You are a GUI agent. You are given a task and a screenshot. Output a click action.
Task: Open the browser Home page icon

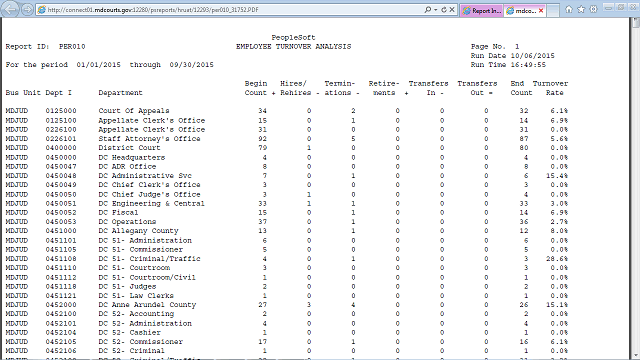[x=569, y=9]
